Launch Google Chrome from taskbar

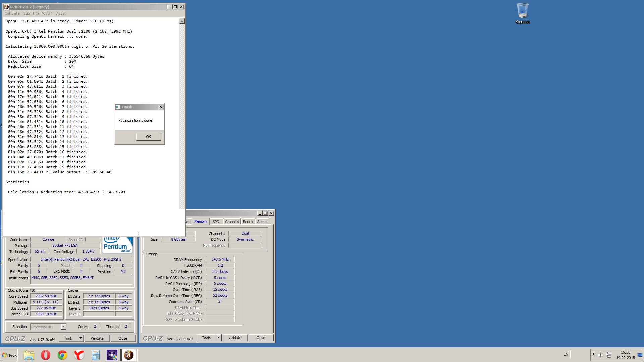pos(62,355)
